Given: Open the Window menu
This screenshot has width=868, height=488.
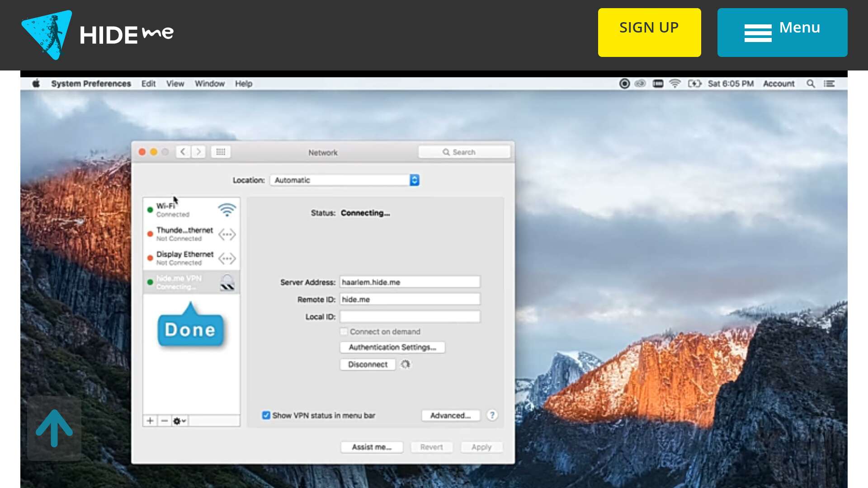Looking at the screenshot, I should [209, 84].
